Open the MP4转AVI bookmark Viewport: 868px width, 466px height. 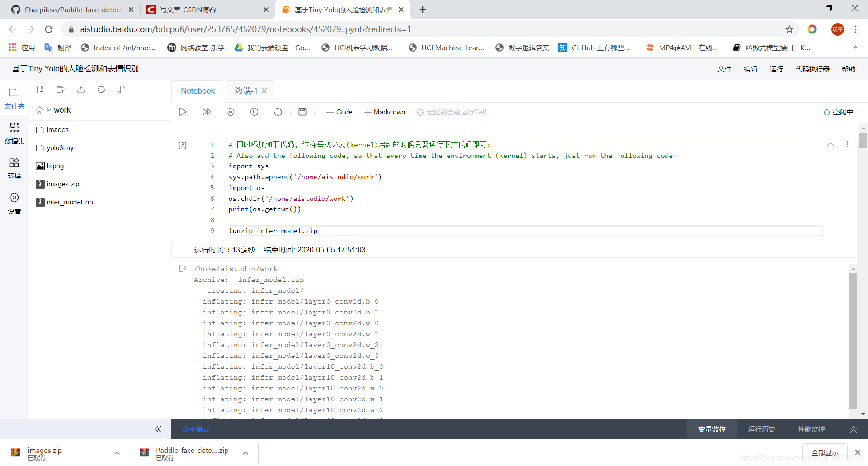point(682,48)
